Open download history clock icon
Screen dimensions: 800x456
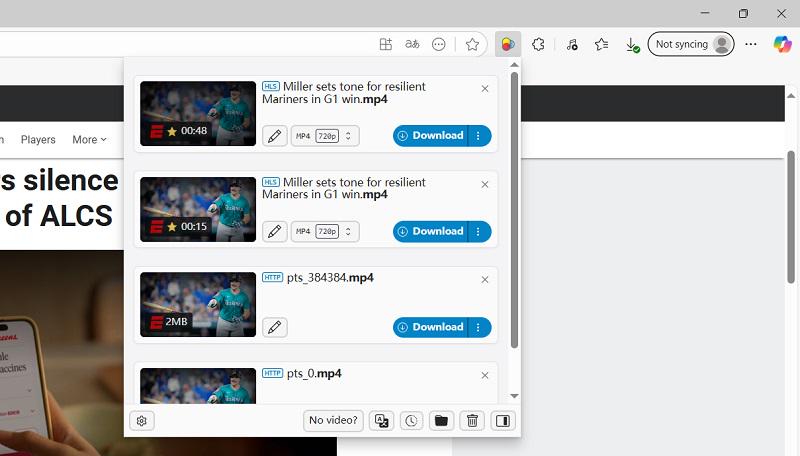click(411, 421)
